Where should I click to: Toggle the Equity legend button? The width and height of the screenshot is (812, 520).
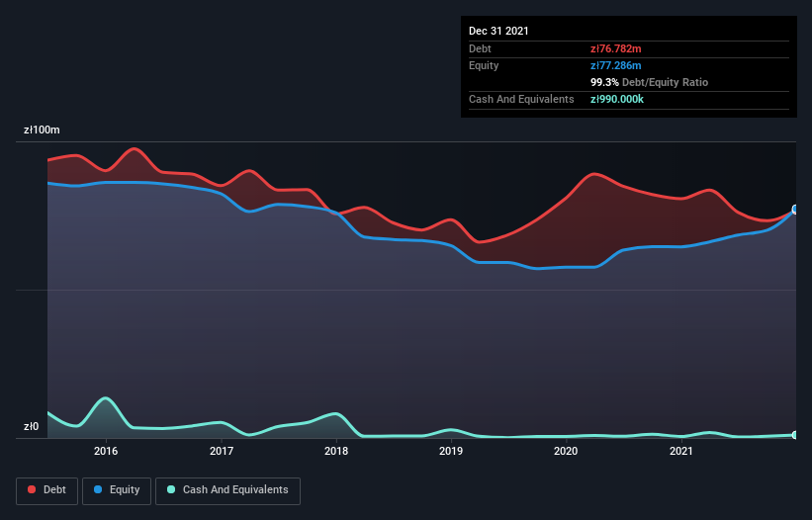[x=117, y=490]
